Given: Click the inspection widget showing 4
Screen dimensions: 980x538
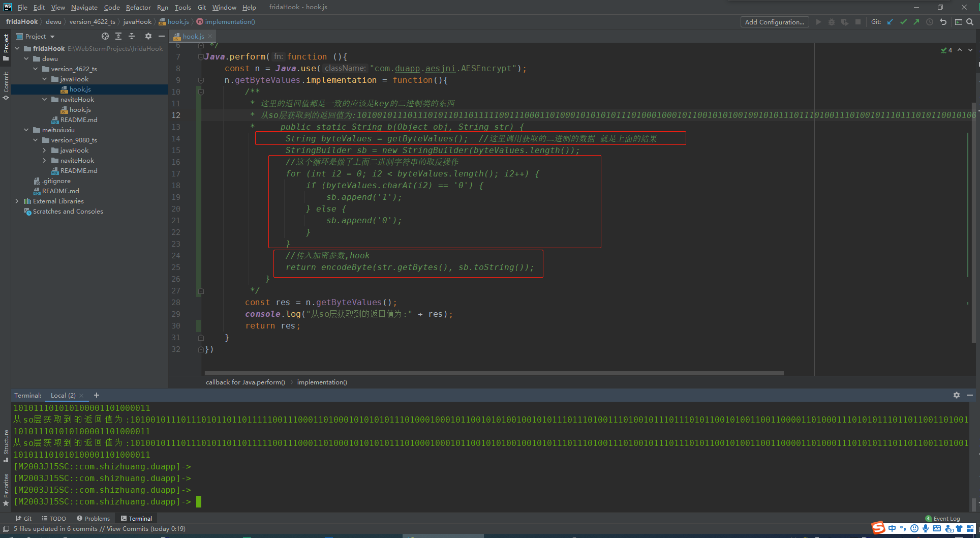Looking at the screenshot, I should pos(946,50).
